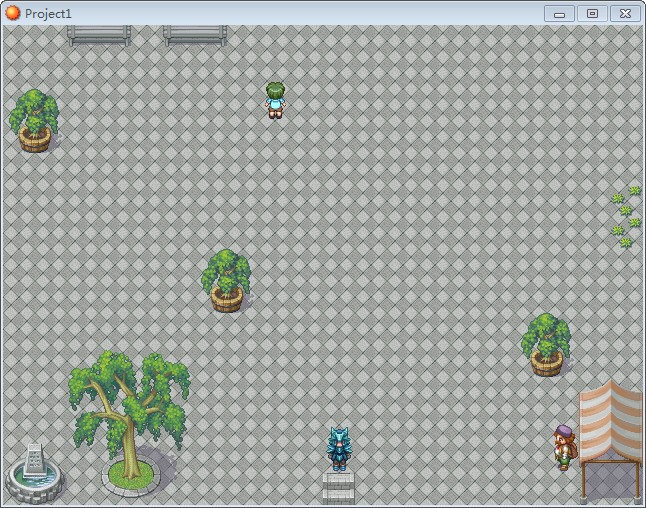
Task: Click the Project1 window title text
Action: 48,14
